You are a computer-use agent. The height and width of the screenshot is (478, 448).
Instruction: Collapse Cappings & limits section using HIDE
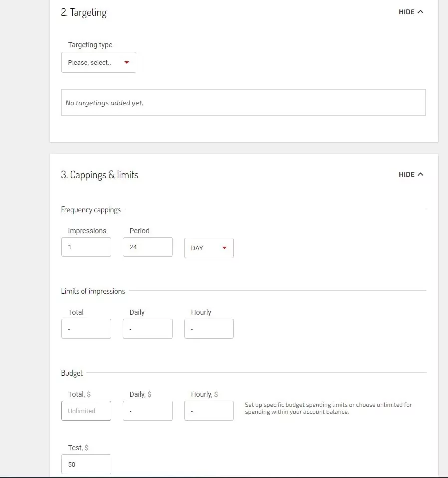coord(411,174)
